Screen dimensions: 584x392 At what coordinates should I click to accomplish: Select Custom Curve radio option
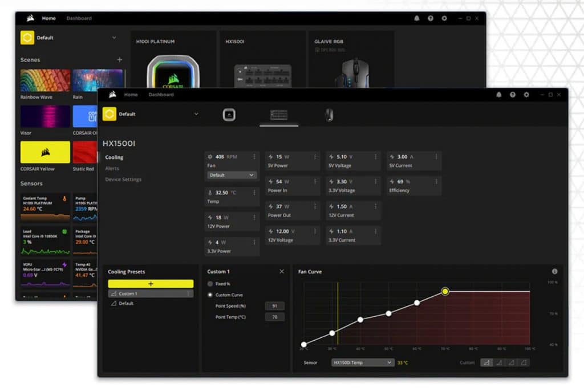(210, 295)
